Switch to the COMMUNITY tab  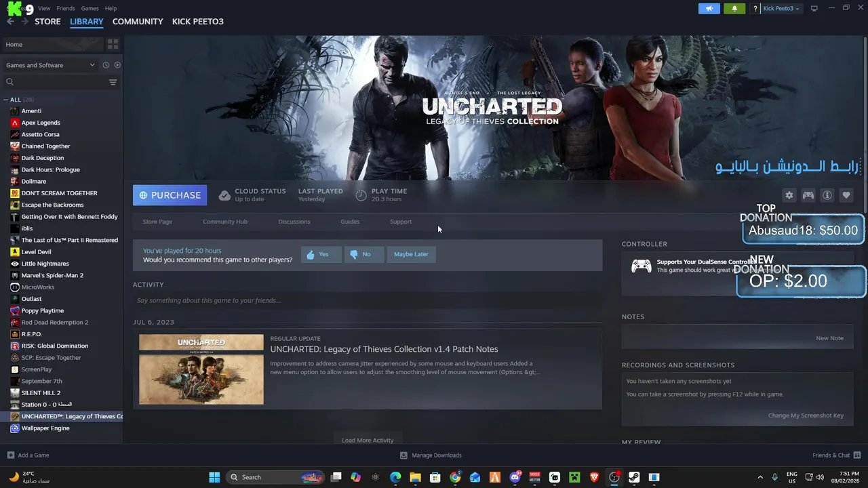click(x=138, y=22)
